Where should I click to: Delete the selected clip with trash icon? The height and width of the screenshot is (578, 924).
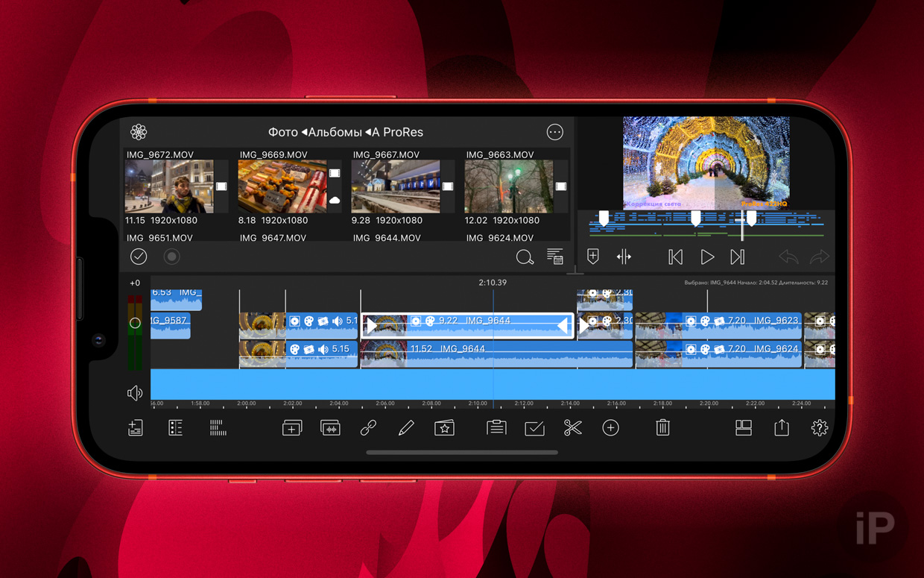662,427
